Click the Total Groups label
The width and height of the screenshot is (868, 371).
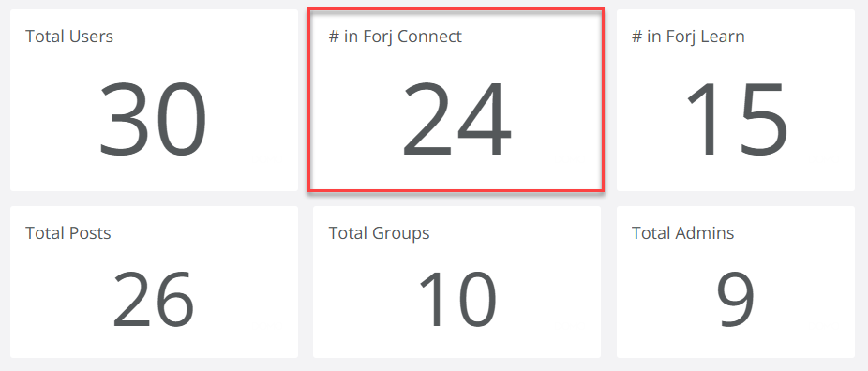pos(380,234)
